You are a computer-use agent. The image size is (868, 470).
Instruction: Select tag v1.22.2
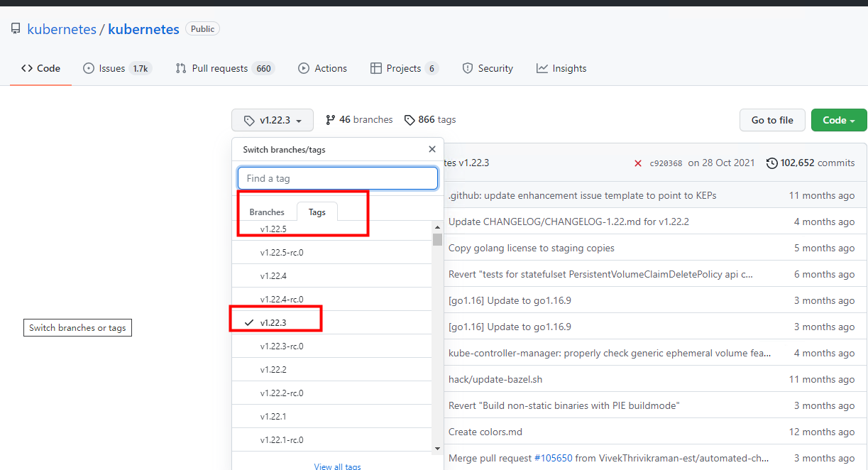331,369
